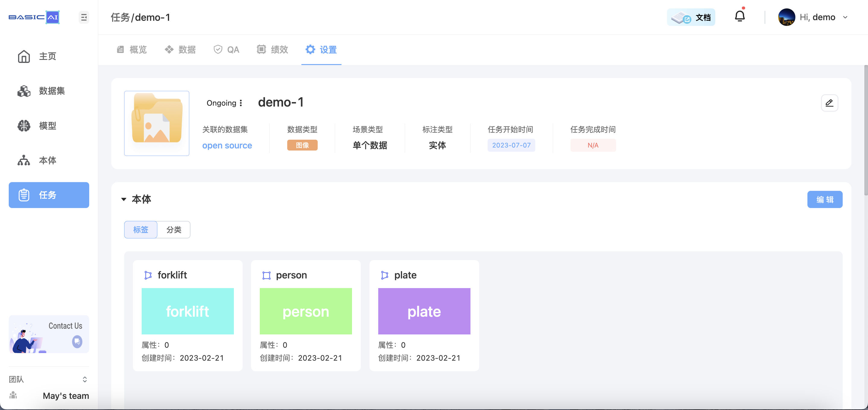Click the forklift card title
This screenshot has height=410, width=868.
(172, 275)
